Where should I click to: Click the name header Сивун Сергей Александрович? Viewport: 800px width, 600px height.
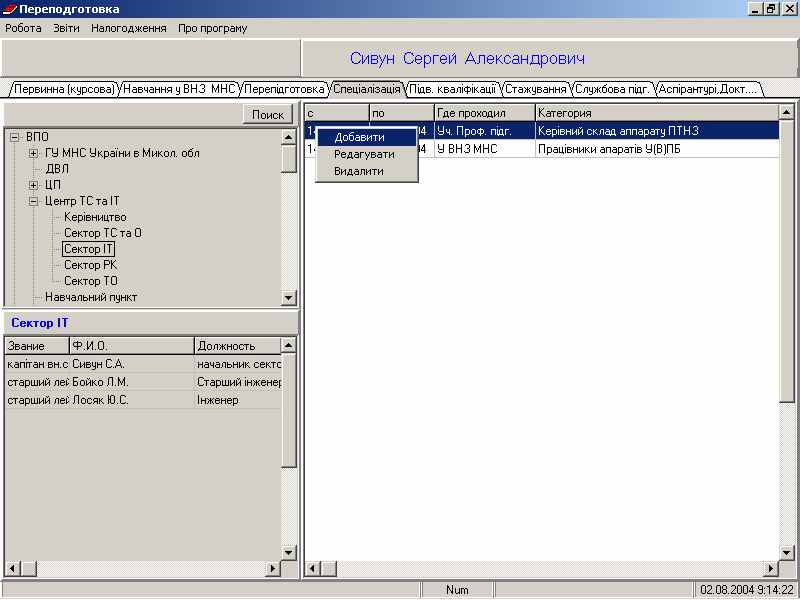467,59
